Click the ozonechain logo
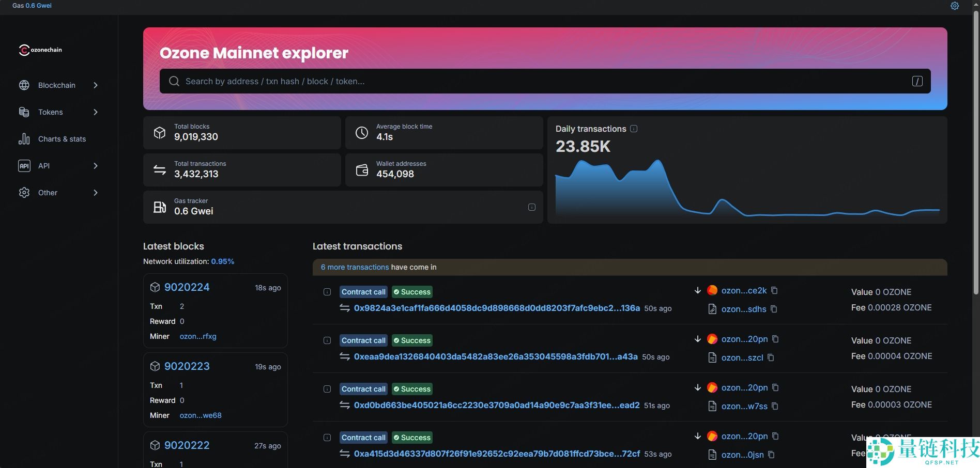The height and width of the screenshot is (468, 980). tap(40, 50)
